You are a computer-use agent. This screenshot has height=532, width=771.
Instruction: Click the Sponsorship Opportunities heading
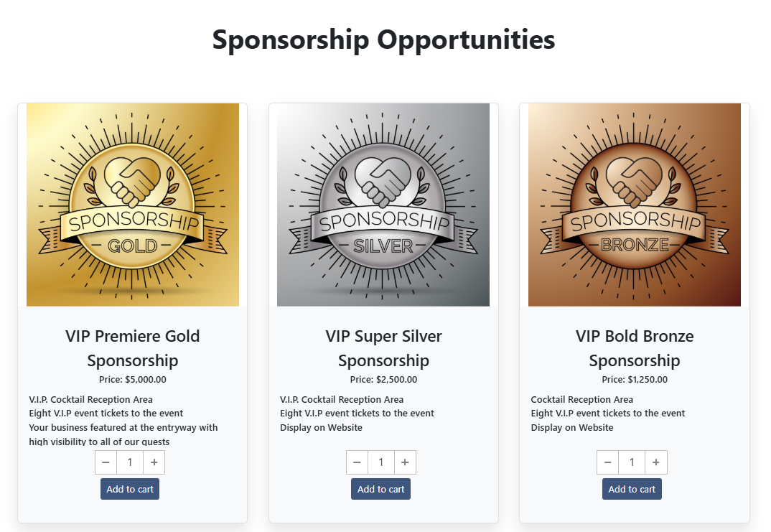(x=383, y=40)
